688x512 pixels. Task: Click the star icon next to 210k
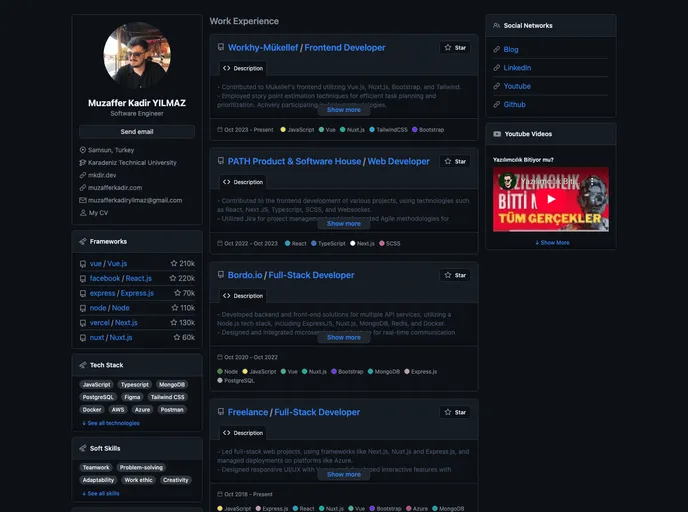click(174, 263)
